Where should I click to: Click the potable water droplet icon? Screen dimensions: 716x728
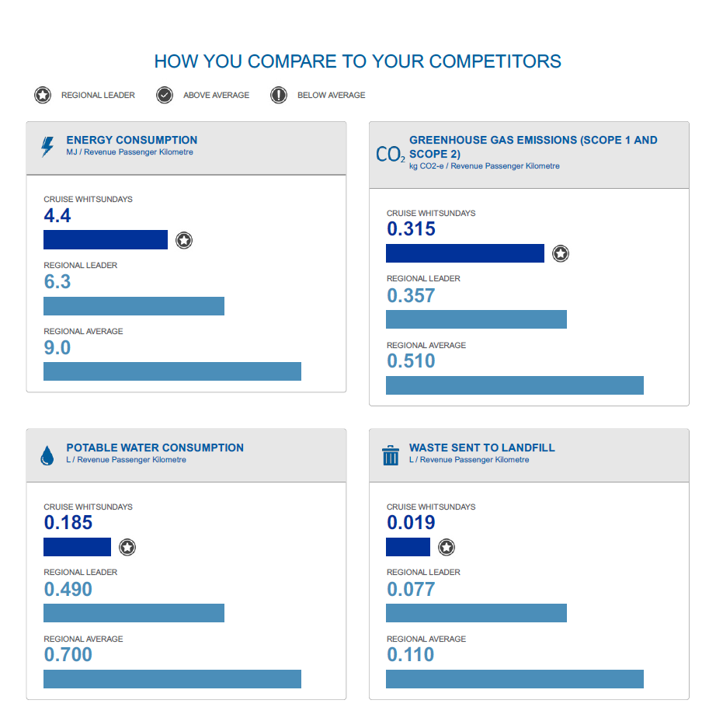[47, 455]
